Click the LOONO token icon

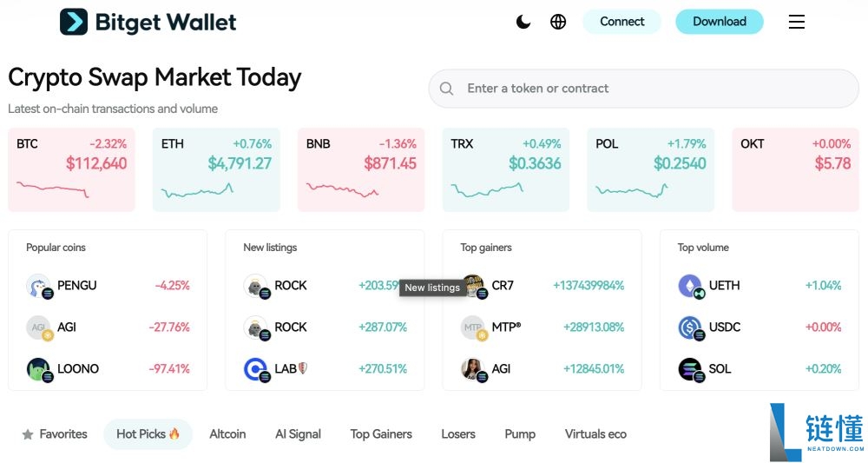click(x=38, y=369)
